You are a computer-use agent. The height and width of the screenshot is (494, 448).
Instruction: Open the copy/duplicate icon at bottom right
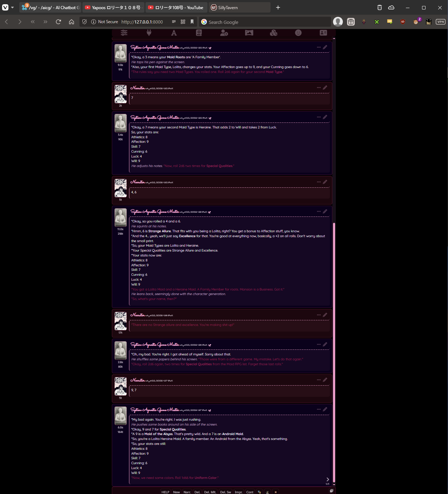(331, 491)
